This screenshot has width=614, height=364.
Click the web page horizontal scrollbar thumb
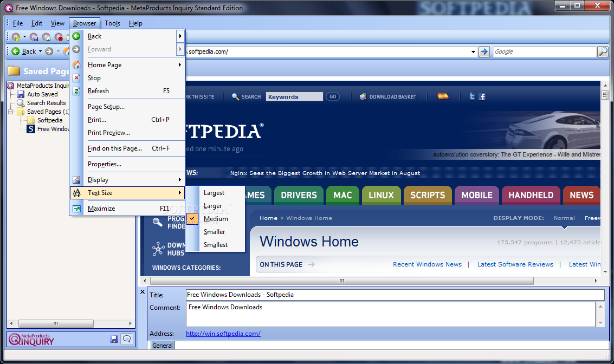(x=342, y=281)
